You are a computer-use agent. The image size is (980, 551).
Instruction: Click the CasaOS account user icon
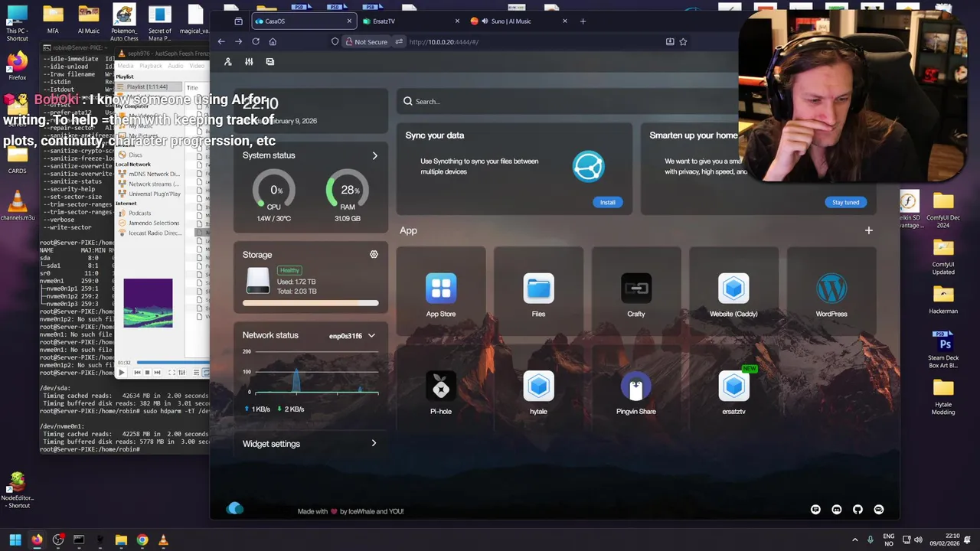(228, 62)
